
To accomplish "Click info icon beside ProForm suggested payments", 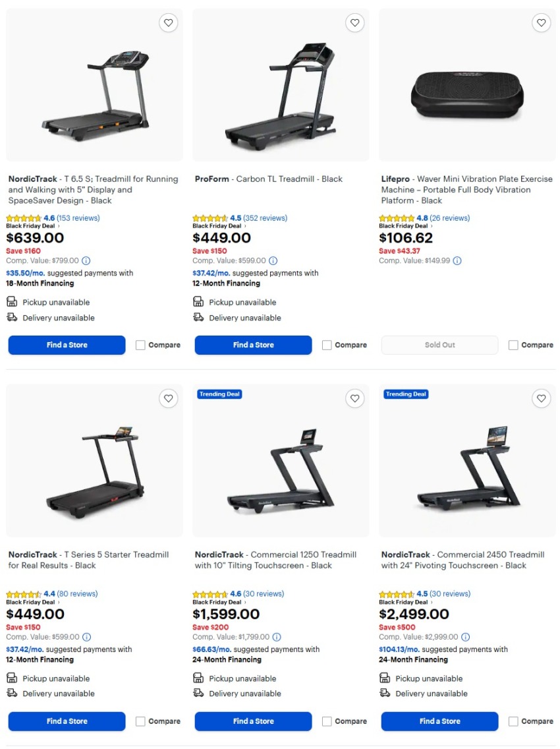I will pos(272,260).
